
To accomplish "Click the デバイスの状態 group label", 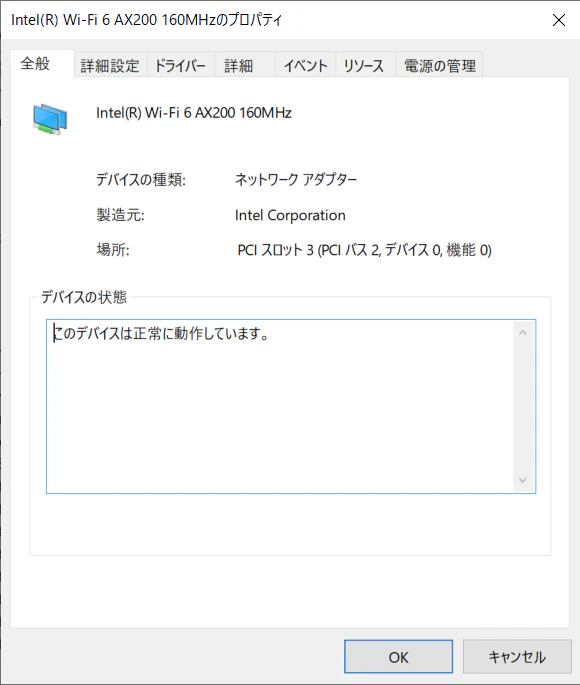I will [x=84, y=297].
